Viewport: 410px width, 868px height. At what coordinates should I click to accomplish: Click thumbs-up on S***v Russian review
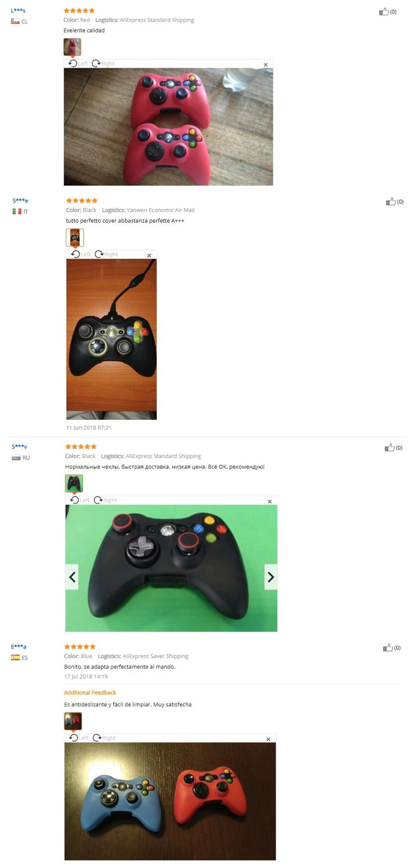[389, 447]
